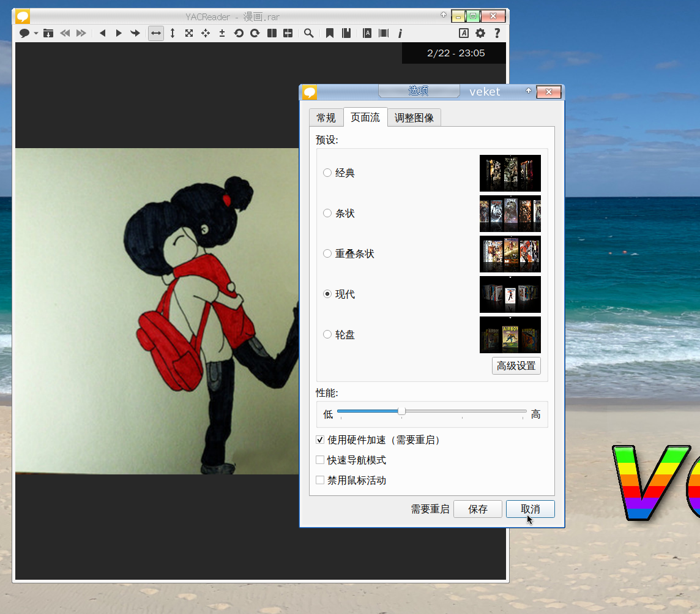
Task: Click the 现代 preset thumbnail
Action: pos(510,294)
